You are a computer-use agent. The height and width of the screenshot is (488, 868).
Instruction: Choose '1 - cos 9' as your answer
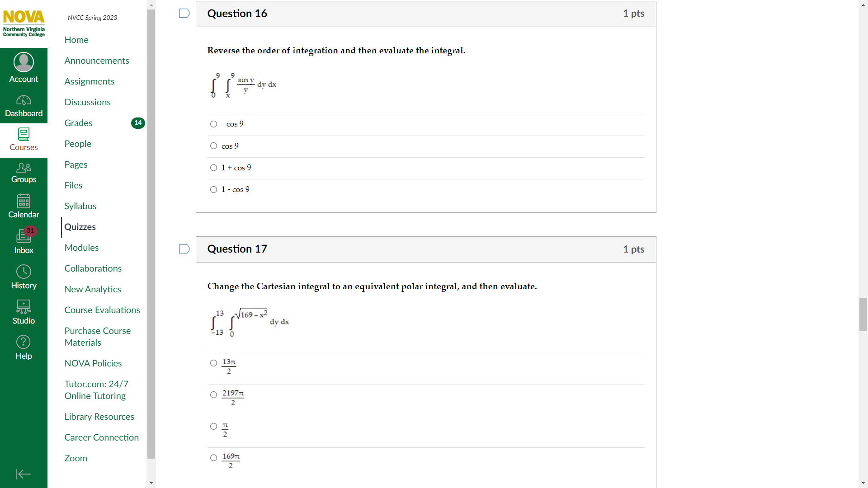[213, 189]
